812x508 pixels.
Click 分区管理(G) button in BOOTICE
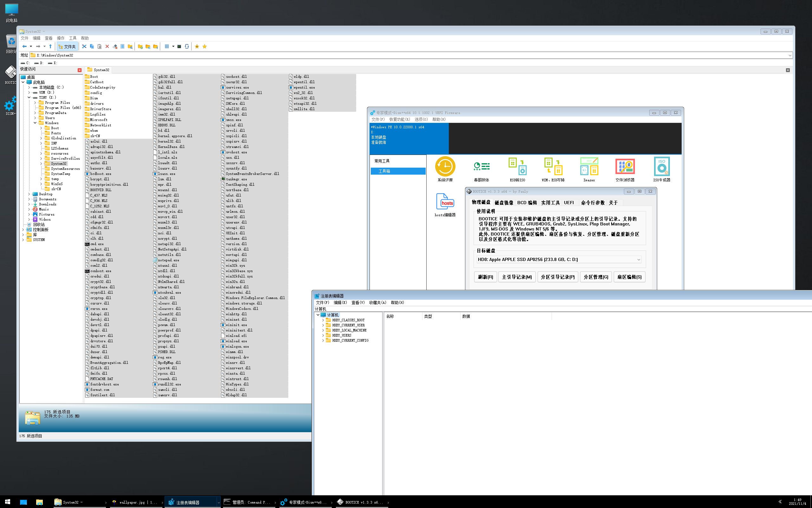point(596,277)
